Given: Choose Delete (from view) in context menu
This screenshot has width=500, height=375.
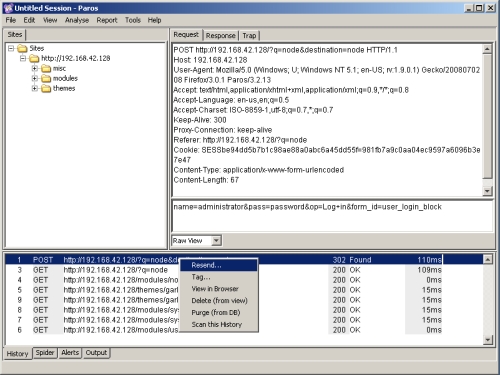Looking at the screenshot, I should click(219, 301).
